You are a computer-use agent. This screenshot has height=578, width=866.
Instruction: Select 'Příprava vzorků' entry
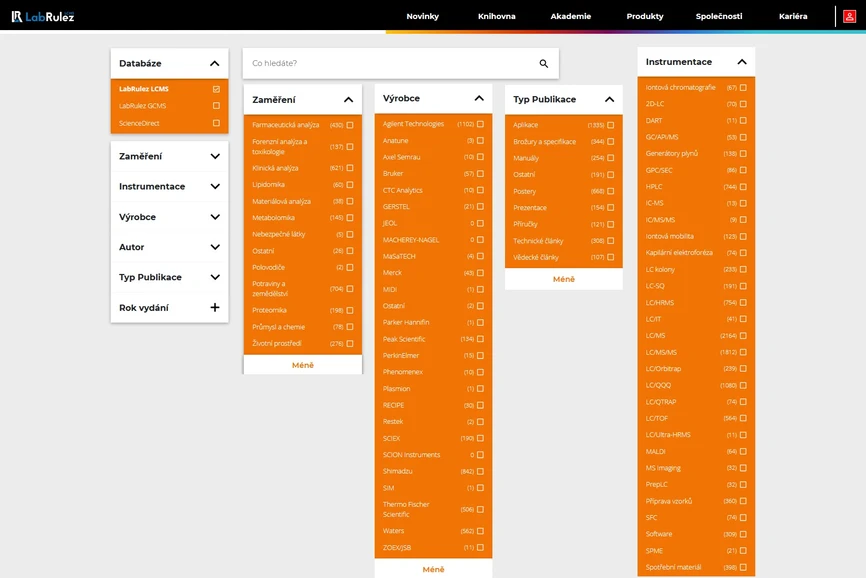click(696, 501)
